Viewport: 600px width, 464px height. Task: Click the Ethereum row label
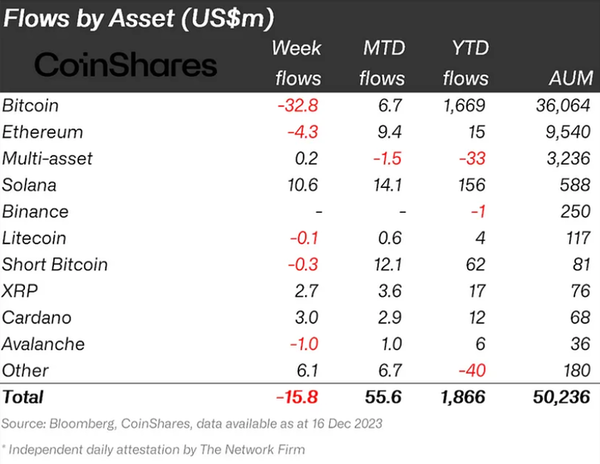tap(42, 131)
